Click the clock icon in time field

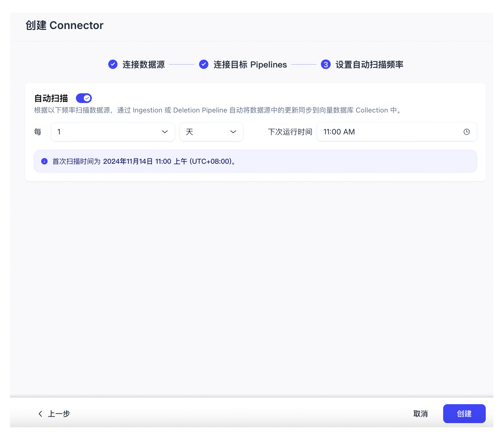pyautogui.click(x=467, y=132)
